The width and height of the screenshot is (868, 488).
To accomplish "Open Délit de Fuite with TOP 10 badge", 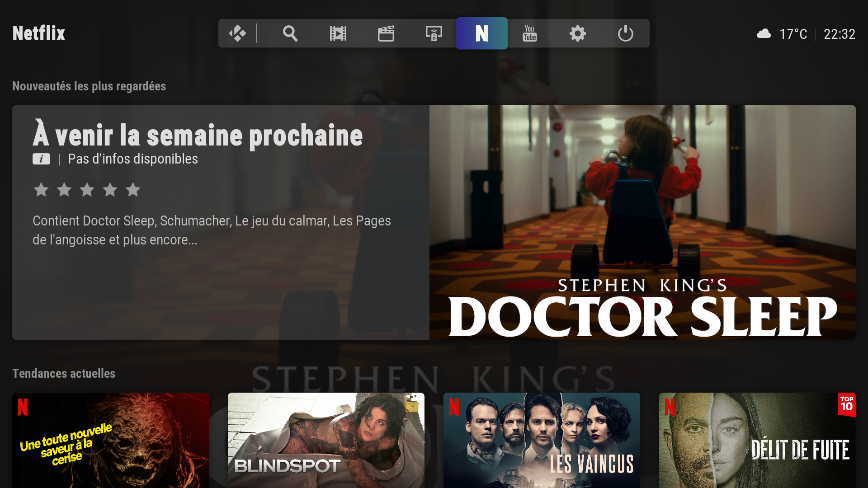I will pos(757,441).
